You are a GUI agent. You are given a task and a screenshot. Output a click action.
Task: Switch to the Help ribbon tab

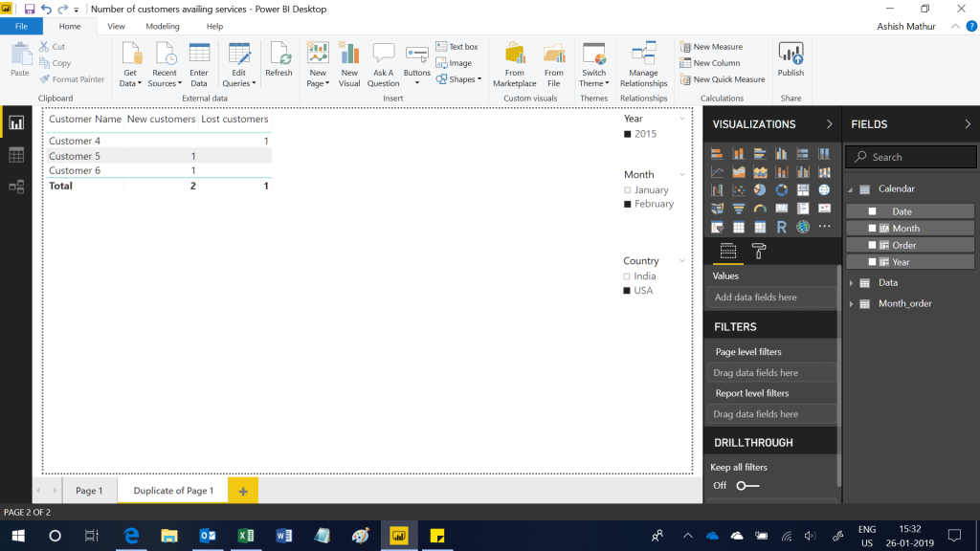(x=214, y=26)
